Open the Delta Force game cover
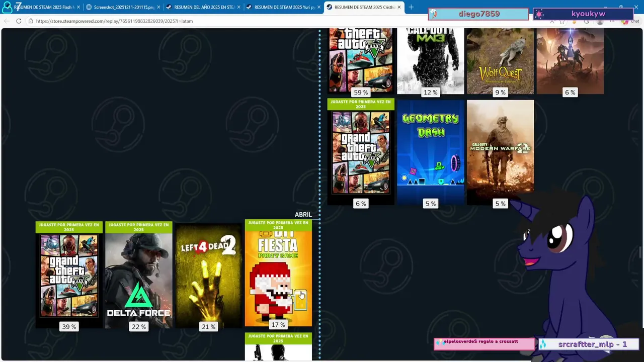Screen dimensions: 644x362 pos(139,275)
